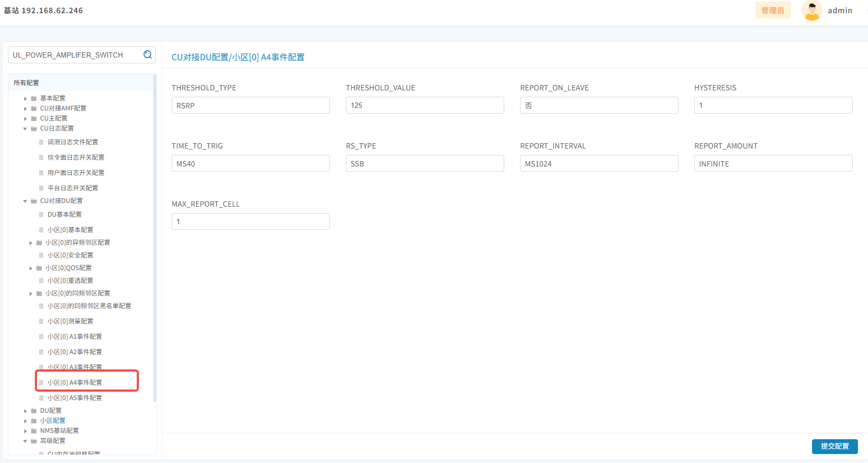The image size is (868, 463).
Task: Click the admin user avatar
Action: [812, 11]
